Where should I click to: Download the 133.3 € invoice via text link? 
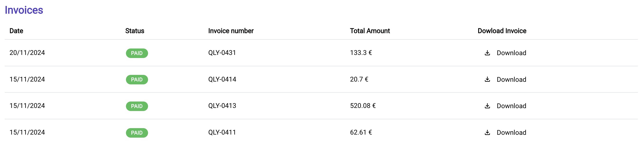coord(511,53)
